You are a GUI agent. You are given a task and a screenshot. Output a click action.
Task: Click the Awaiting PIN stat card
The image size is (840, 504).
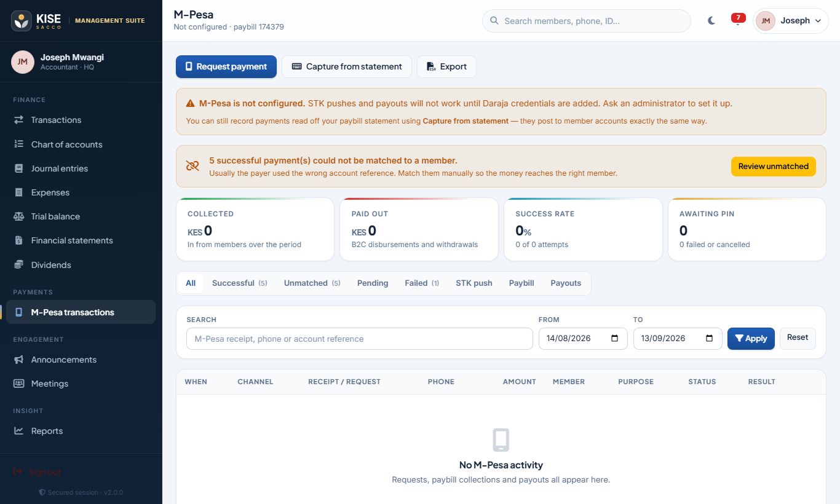[747, 229]
